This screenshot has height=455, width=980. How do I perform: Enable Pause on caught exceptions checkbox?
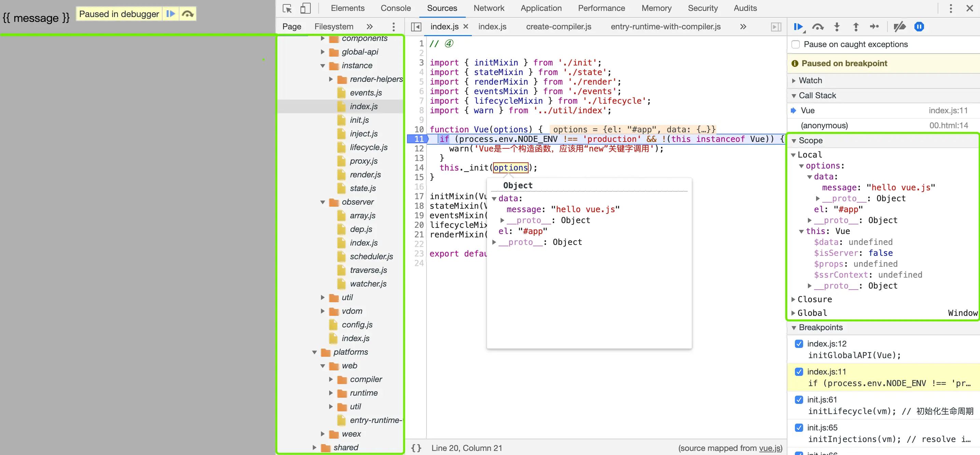pyautogui.click(x=795, y=44)
